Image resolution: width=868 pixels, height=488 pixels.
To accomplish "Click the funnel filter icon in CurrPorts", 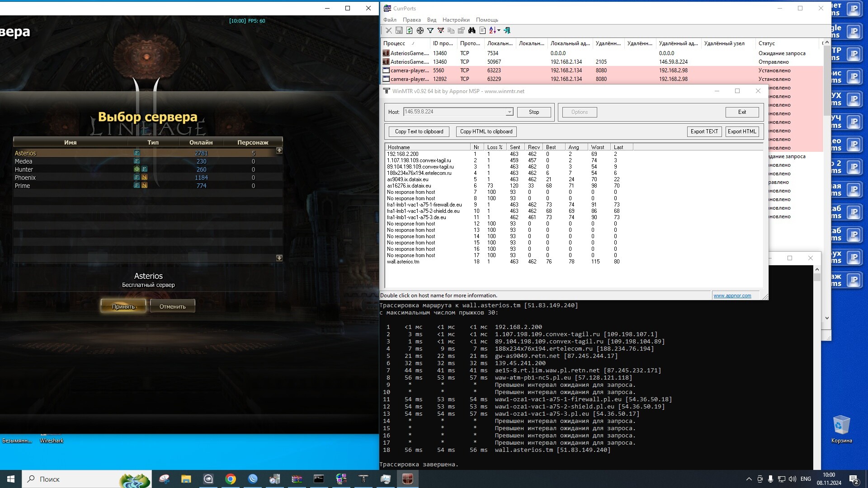I will (x=430, y=30).
